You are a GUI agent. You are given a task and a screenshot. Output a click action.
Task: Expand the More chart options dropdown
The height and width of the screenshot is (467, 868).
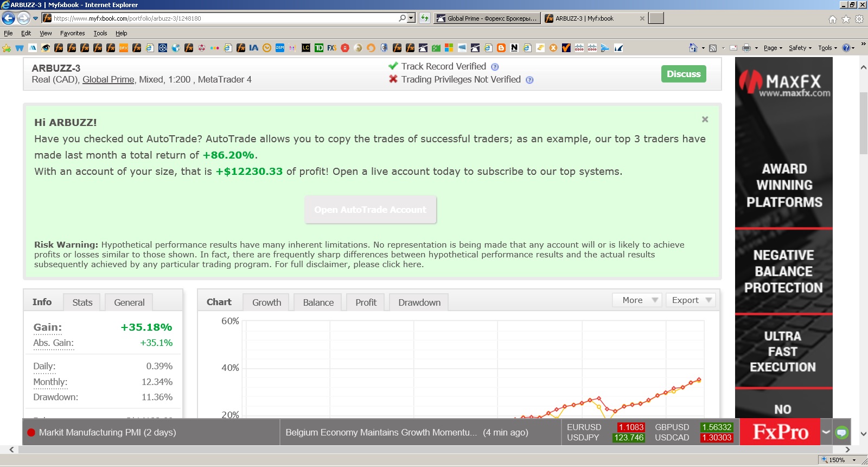[637, 300]
